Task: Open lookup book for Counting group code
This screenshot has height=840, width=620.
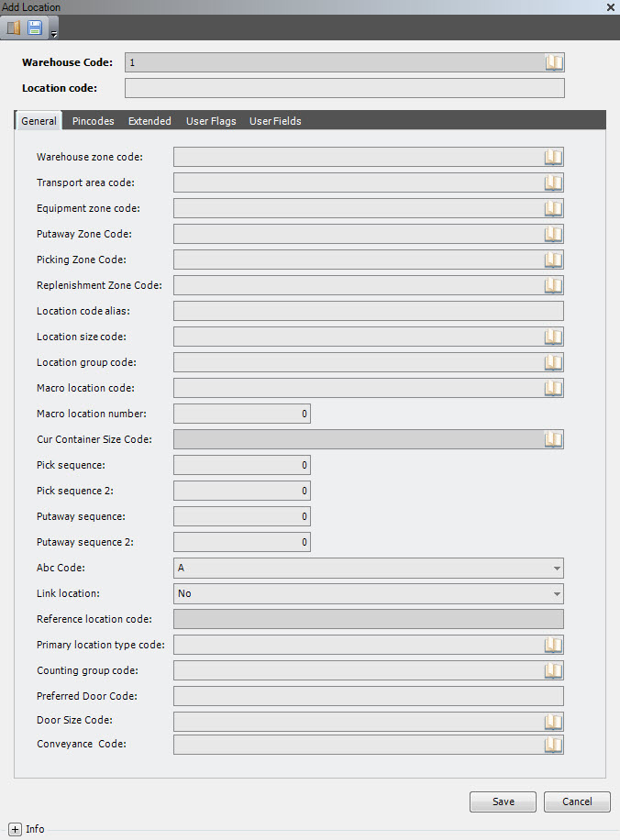Action: (x=554, y=670)
